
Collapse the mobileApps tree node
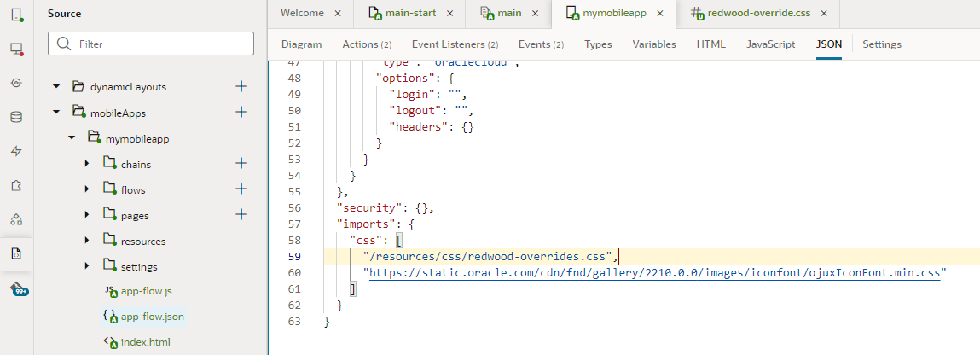click(x=56, y=113)
